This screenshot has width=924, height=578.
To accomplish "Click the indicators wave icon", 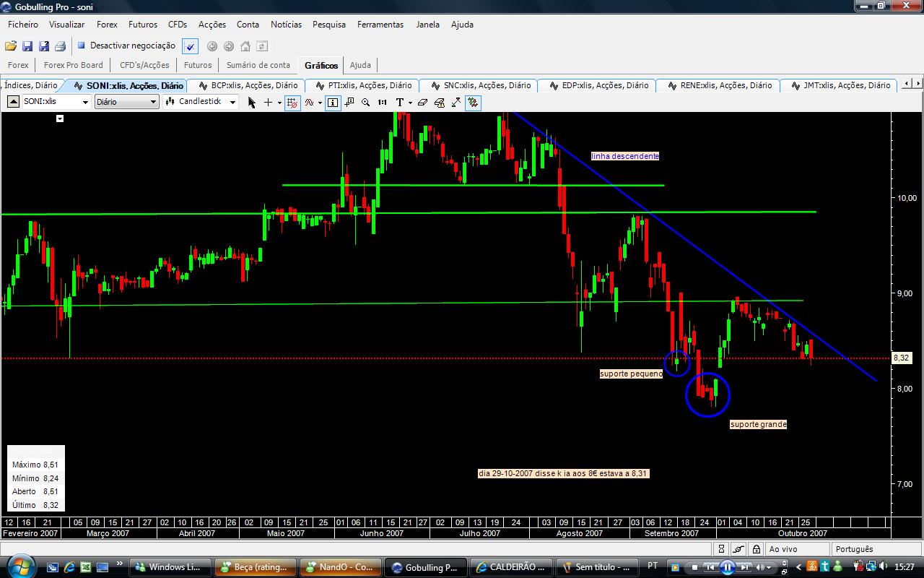I will click(x=309, y=102).
